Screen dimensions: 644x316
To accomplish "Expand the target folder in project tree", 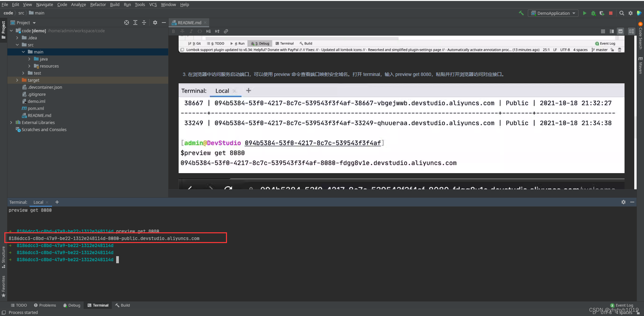I will point(17,80).
